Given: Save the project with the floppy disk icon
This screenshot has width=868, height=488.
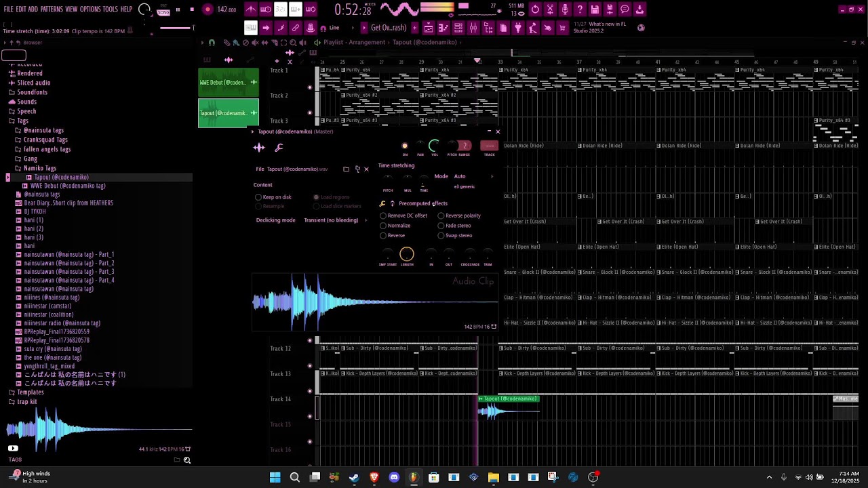Looking at the screenshot, I should pos(595,9).
